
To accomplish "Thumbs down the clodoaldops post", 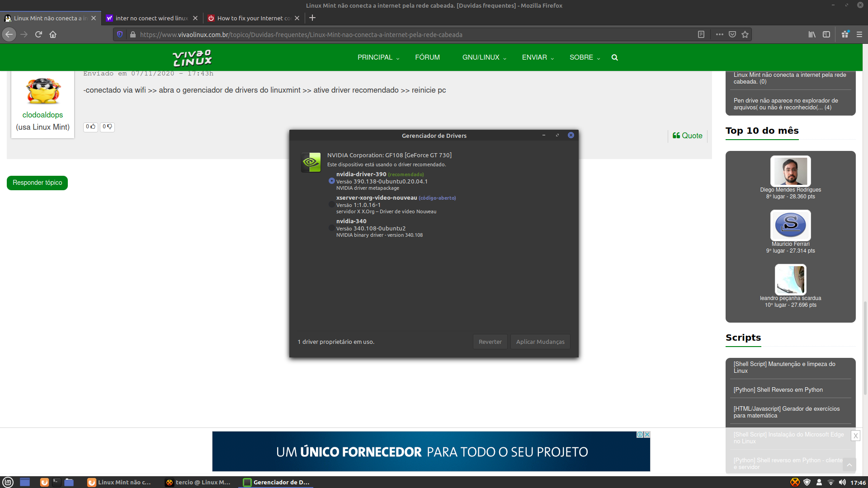I will 107,127.
